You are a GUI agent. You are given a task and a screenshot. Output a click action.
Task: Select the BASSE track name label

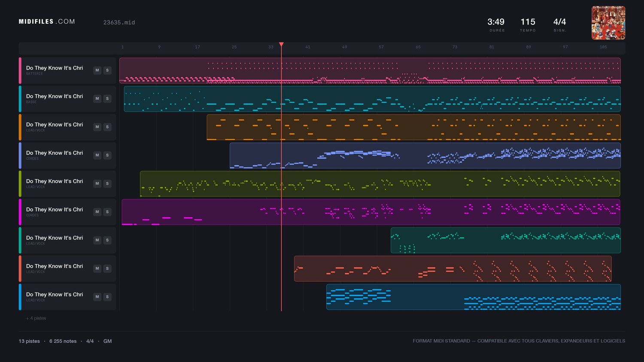pyautogui.click(x=55, y=96)
